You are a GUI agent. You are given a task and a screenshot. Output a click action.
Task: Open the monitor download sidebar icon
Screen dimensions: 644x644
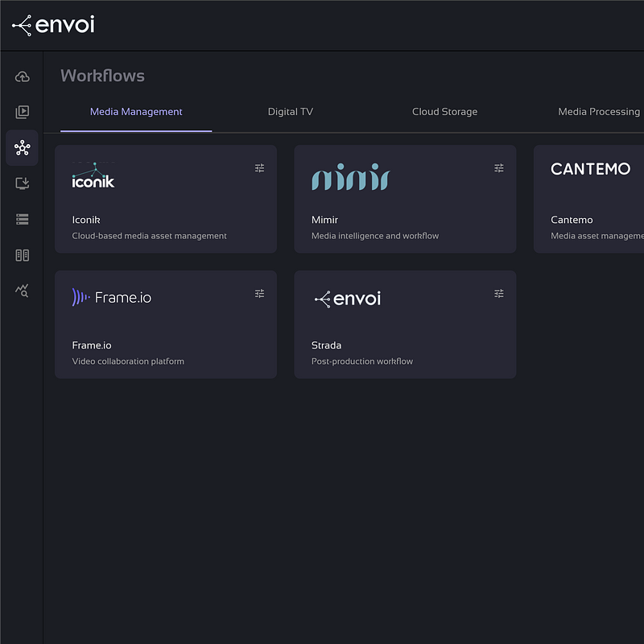tap(22, 184)
